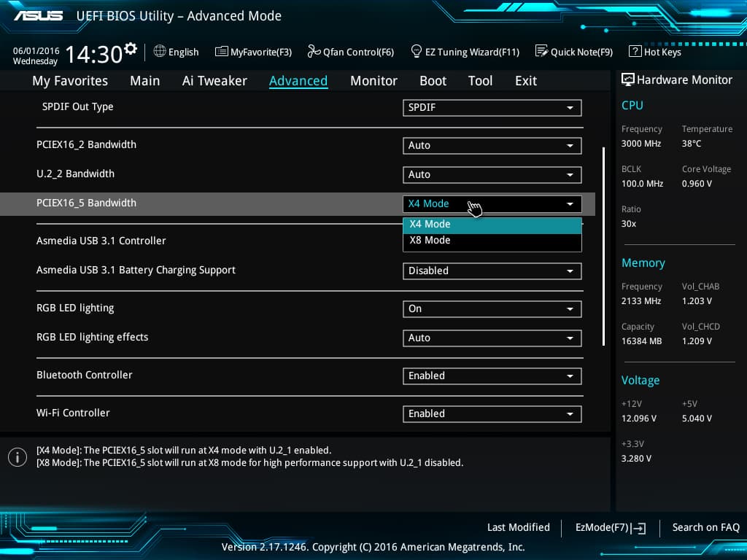
Task: Click the 16384 MB capacity value
Action: pos(642,341)
